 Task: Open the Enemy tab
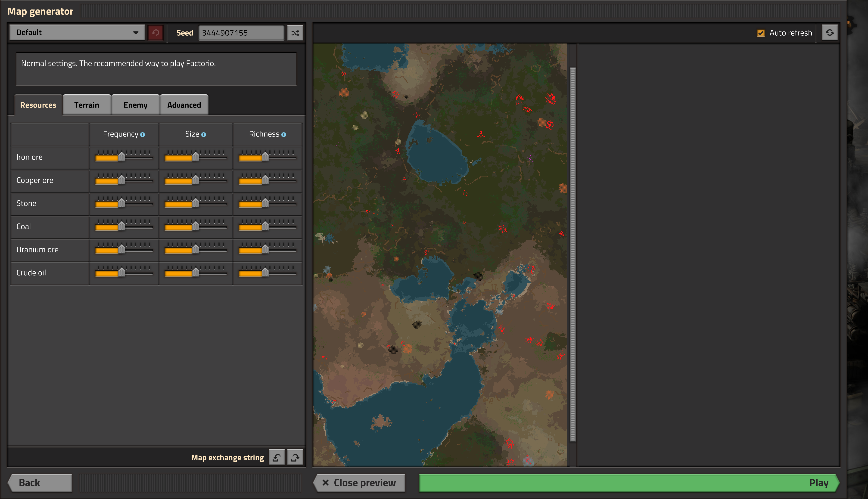(x=135, y=105)
